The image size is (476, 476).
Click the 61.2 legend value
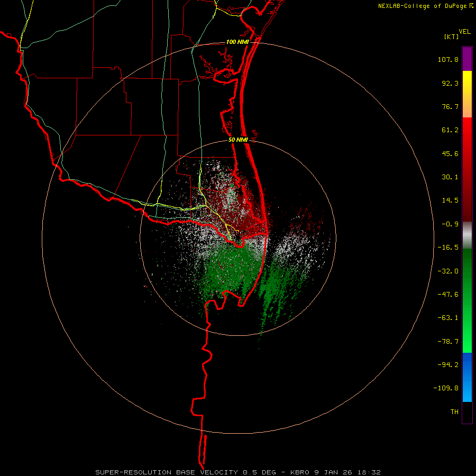coord(450,130)
